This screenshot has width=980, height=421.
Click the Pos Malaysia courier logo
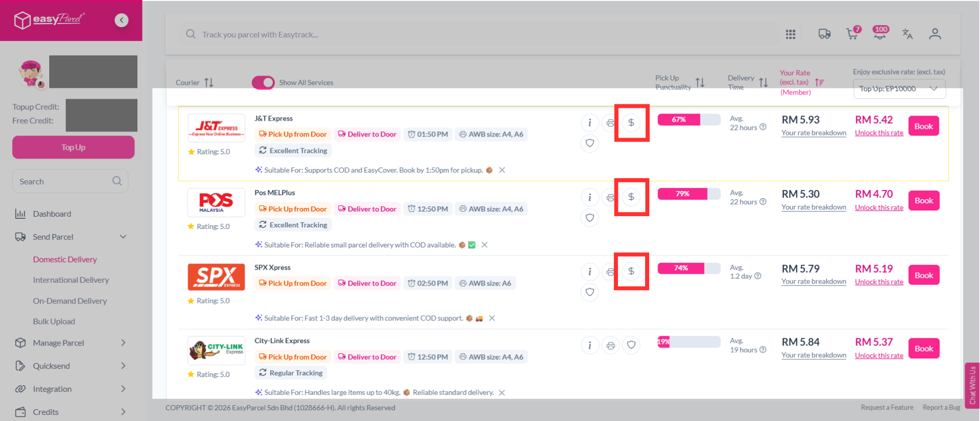(216, 203)
